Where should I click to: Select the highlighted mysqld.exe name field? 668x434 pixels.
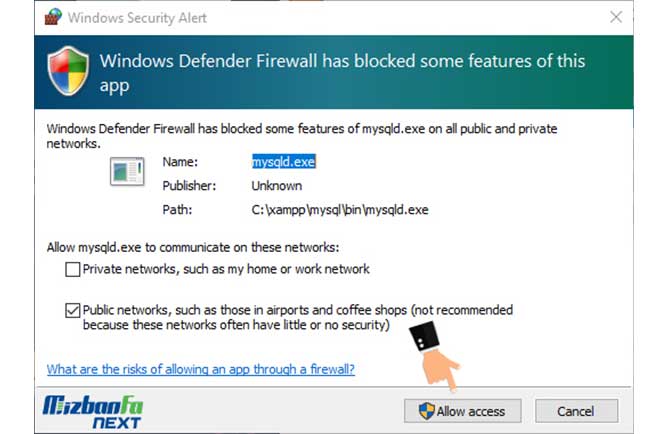[284, 162]
